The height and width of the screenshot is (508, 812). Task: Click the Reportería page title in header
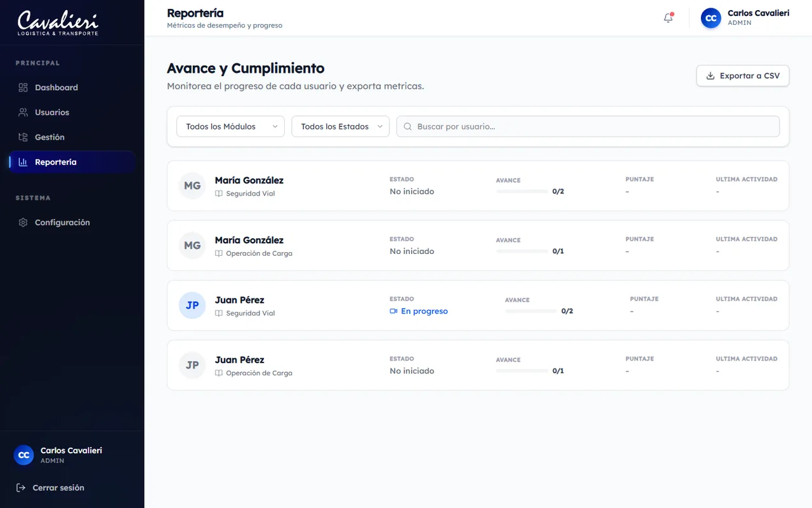tap(195, 13)
